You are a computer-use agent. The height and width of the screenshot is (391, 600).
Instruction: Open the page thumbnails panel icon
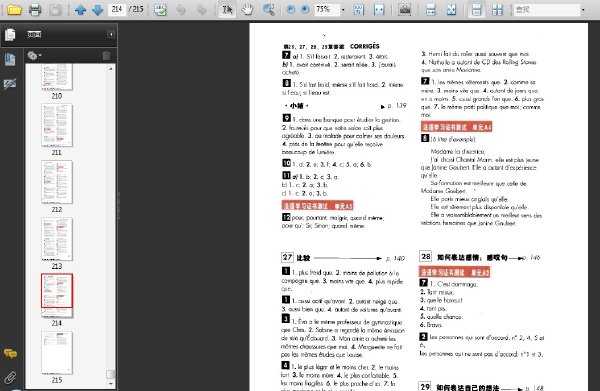coord(10,35)
